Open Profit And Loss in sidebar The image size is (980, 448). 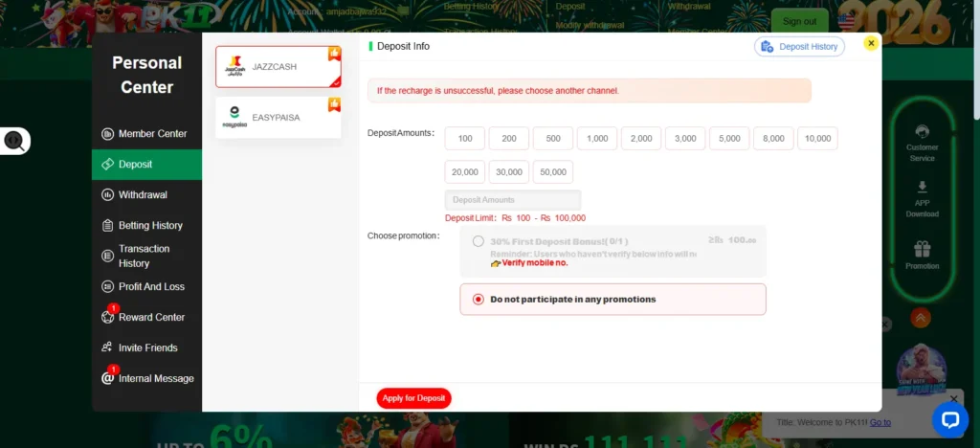pos(146,287)
